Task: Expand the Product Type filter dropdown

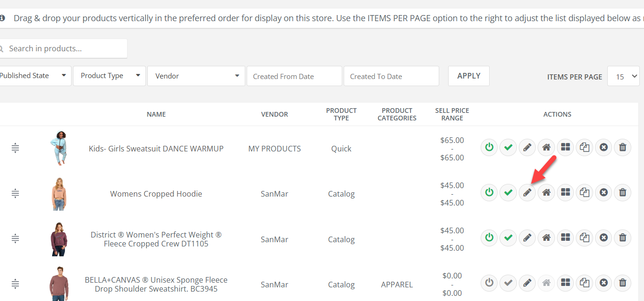Action: 109,76
